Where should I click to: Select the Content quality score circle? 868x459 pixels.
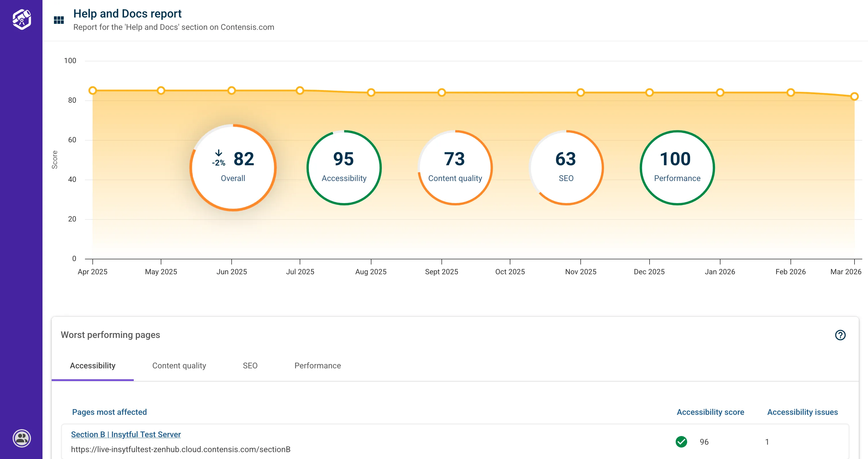tap(455, 167)
